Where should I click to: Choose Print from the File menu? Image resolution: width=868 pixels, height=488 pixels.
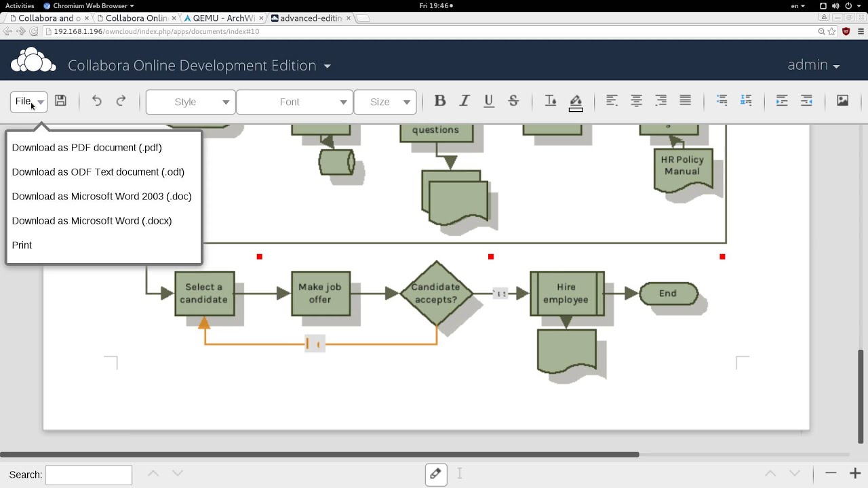[x=22, y=245]
